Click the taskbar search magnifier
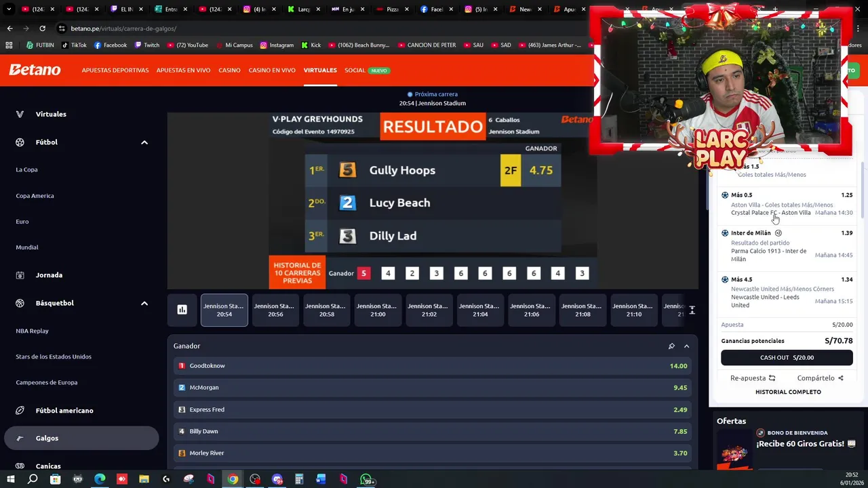 click(33, 479)
